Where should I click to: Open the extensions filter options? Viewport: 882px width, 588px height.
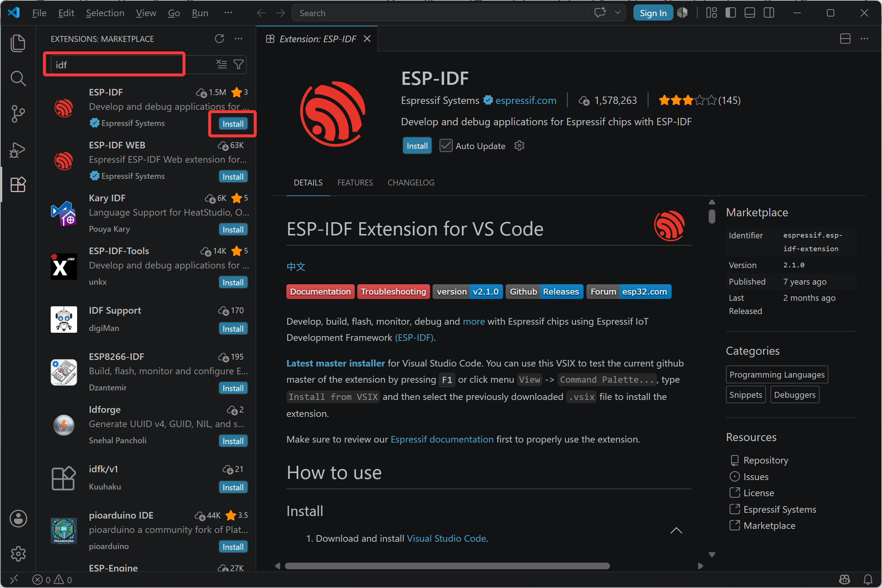coord(238,65)
